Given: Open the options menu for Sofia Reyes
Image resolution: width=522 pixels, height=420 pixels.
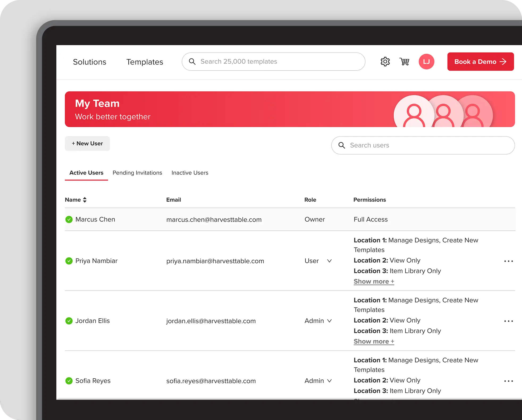Looking at the screenshot, I should point(508,381).
